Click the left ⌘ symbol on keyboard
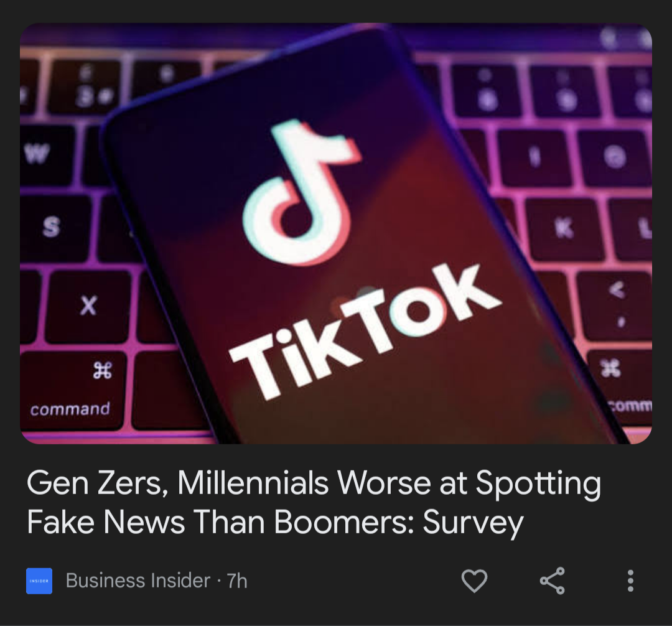Viewport: 672px width, 626px height. [x=103, y=370]
